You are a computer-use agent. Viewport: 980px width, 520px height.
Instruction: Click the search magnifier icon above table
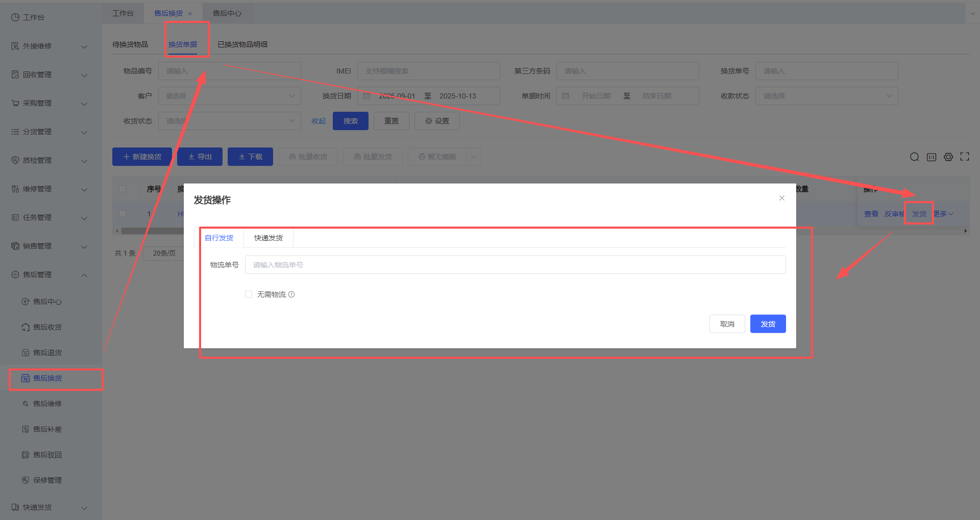tap(914, 157)
